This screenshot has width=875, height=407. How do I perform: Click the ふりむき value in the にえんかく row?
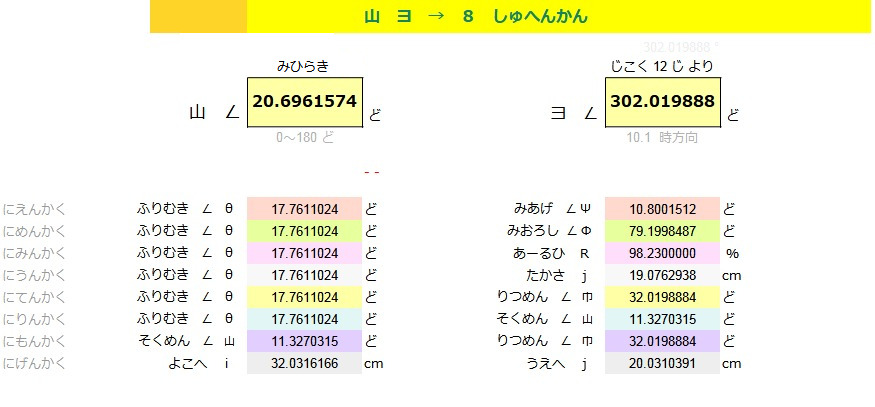click(x=304, y=209)
